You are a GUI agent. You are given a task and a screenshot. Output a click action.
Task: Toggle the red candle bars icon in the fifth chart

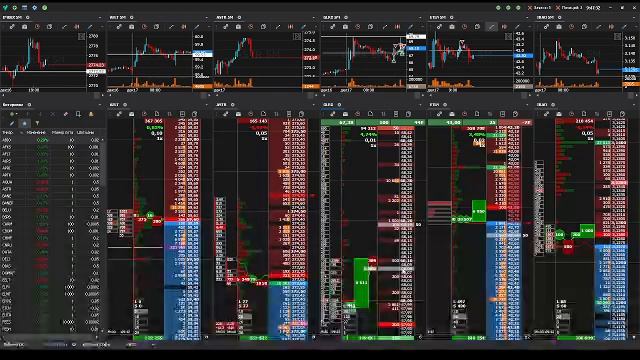504,27
